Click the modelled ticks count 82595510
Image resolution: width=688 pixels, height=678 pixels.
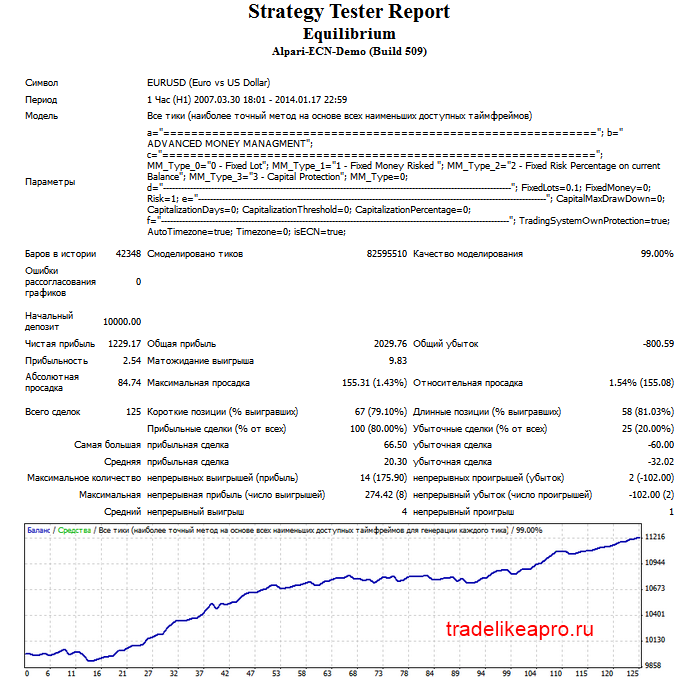tap(387, 254)
